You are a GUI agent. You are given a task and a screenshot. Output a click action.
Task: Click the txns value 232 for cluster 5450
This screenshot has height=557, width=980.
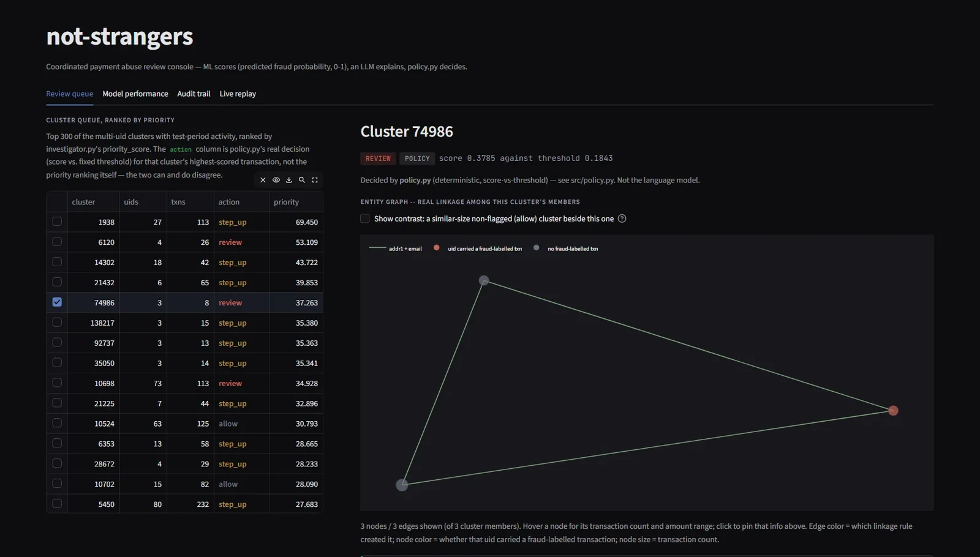point(203,504)
